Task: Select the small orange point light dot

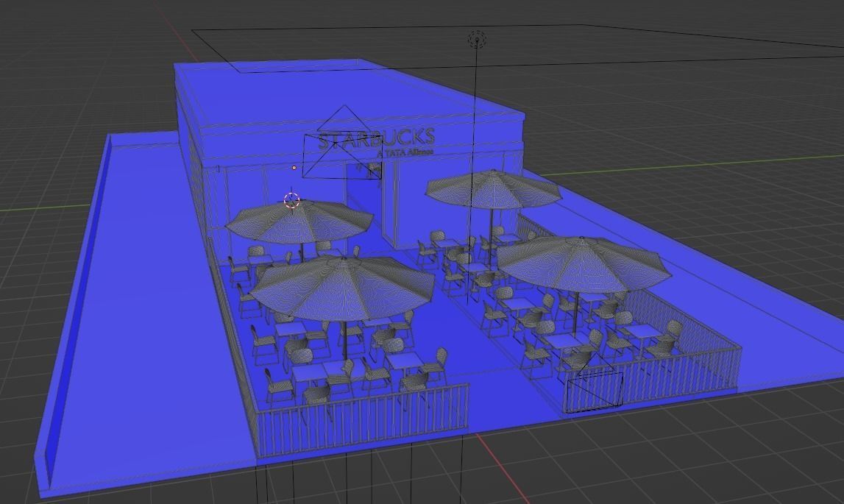Action: click(x=294, y=168)
